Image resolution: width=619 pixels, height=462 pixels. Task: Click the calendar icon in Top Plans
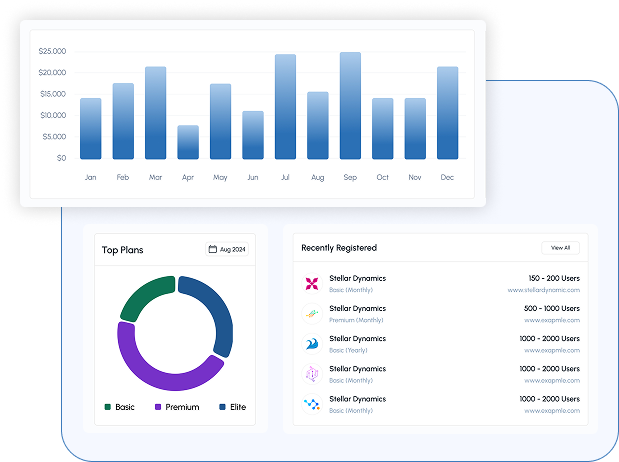click(213, 249)
